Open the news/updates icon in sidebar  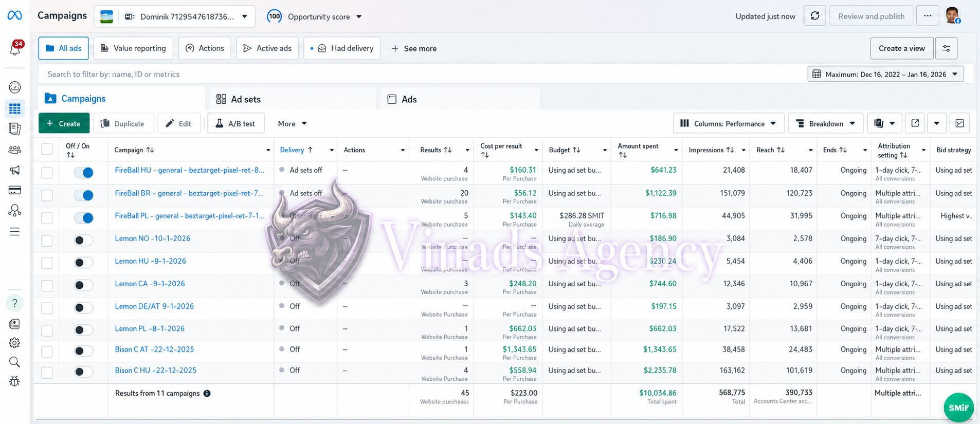click(15, 324)
